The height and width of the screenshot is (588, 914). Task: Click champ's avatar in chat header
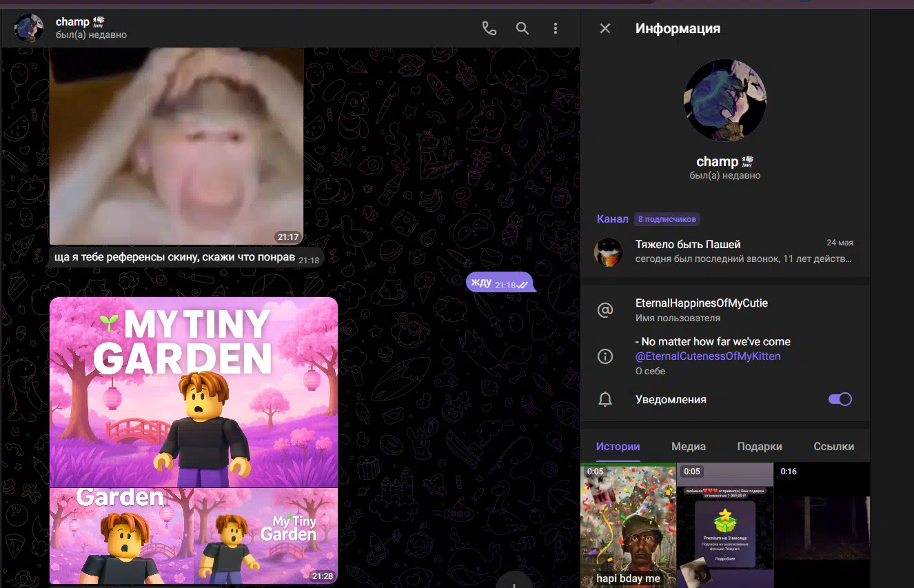(x=29, y=28)
